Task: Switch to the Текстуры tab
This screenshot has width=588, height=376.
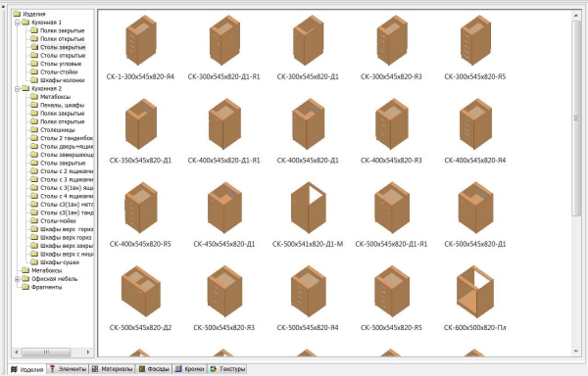Action: [x=227, y=369]
